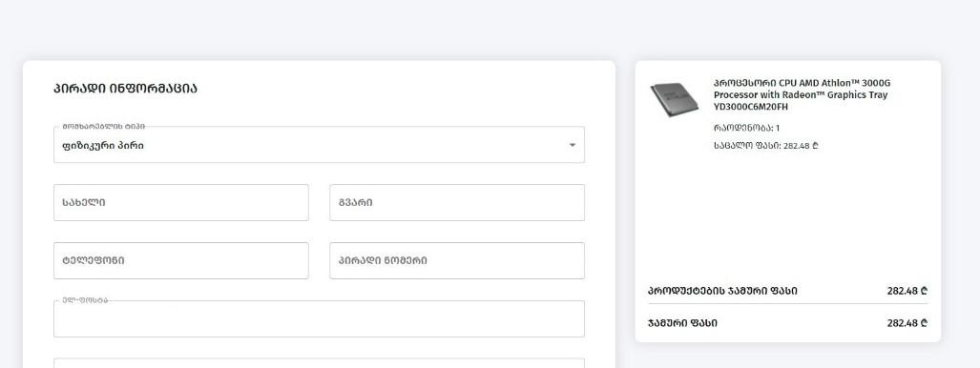
Task: Click the customer type dropdown arrow
Action: pos(572,145)
